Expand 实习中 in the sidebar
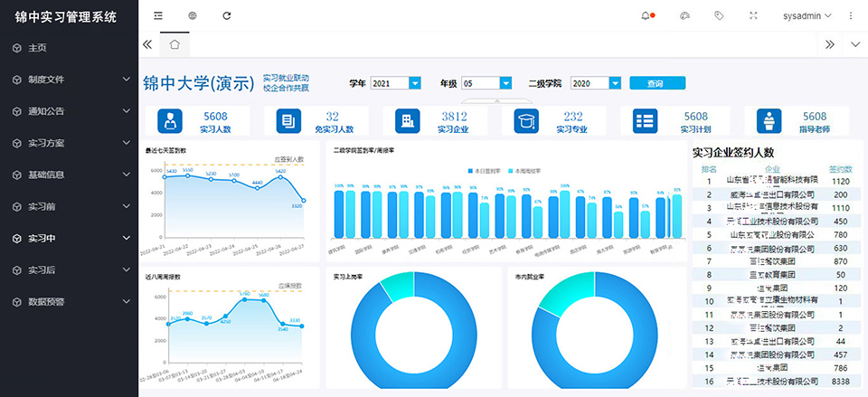The width and height of the screenshot is (868, 397). point(69,239)
